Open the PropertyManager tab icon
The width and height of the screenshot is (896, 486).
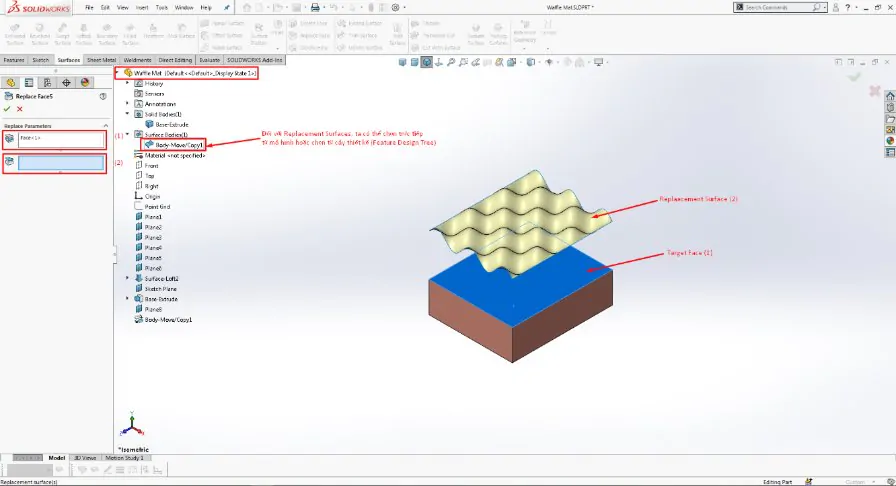point(29,83)
